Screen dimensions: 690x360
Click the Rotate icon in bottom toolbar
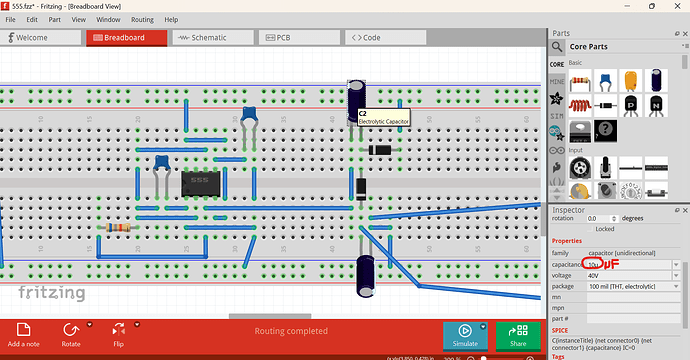[71, 335]
